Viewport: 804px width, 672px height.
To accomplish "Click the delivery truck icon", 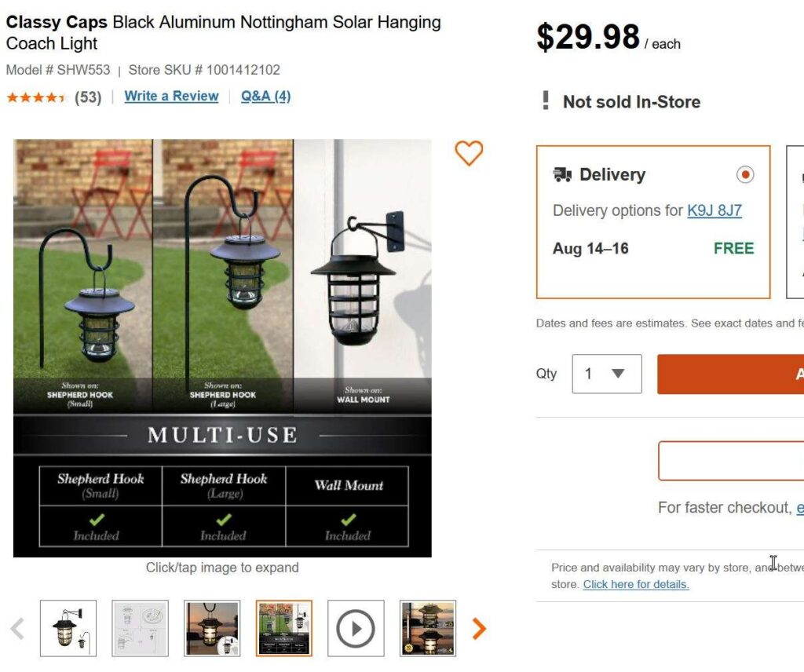I will [562, 174].
